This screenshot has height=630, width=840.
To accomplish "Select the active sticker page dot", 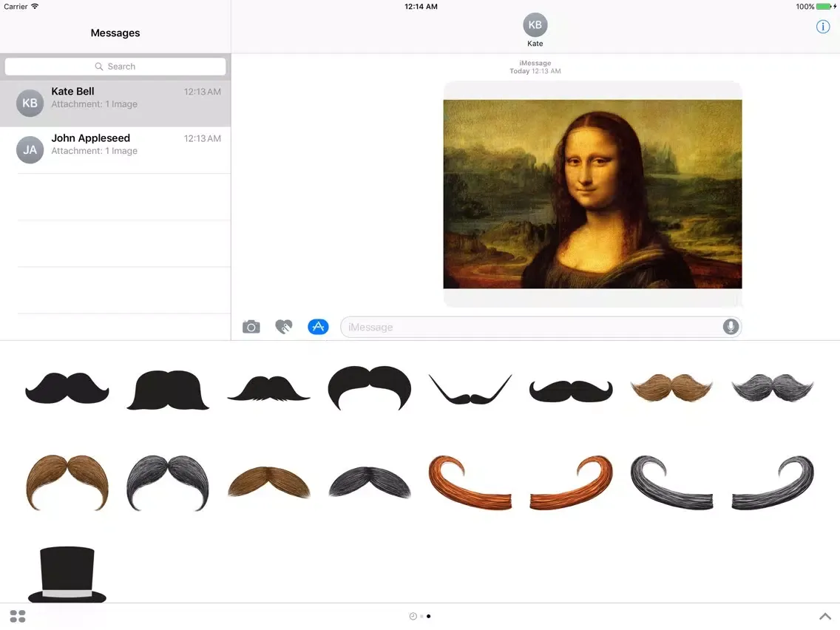I will coord(429,616).
